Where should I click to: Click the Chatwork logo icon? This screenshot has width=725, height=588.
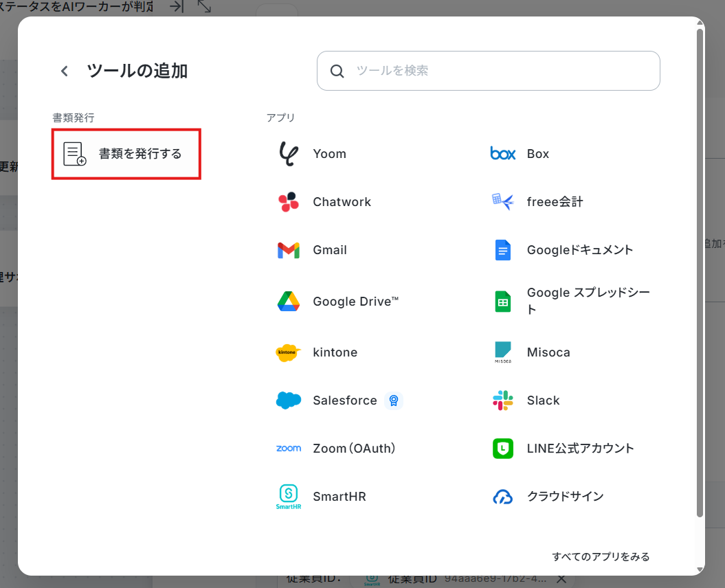point(289,202)
